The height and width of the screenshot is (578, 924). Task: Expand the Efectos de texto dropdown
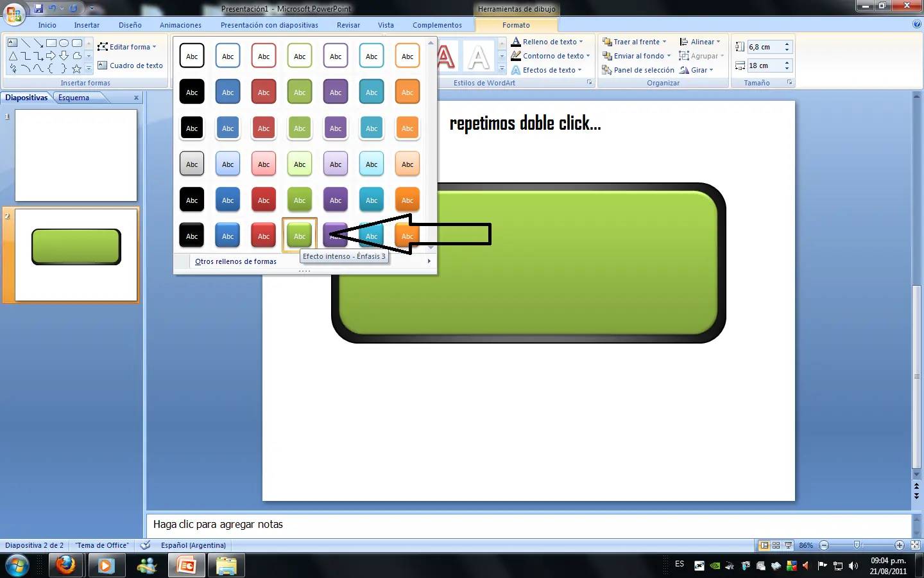547,70
